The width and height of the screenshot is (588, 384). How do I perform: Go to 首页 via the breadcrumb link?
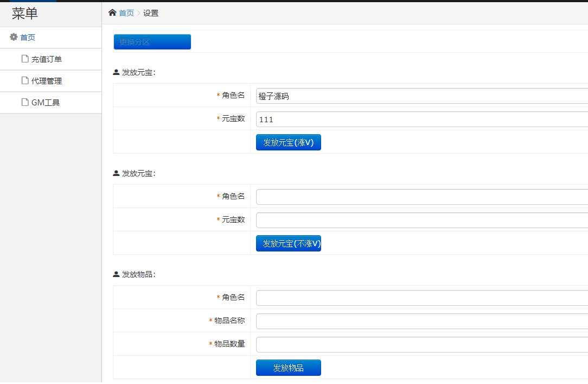[126, 13]
